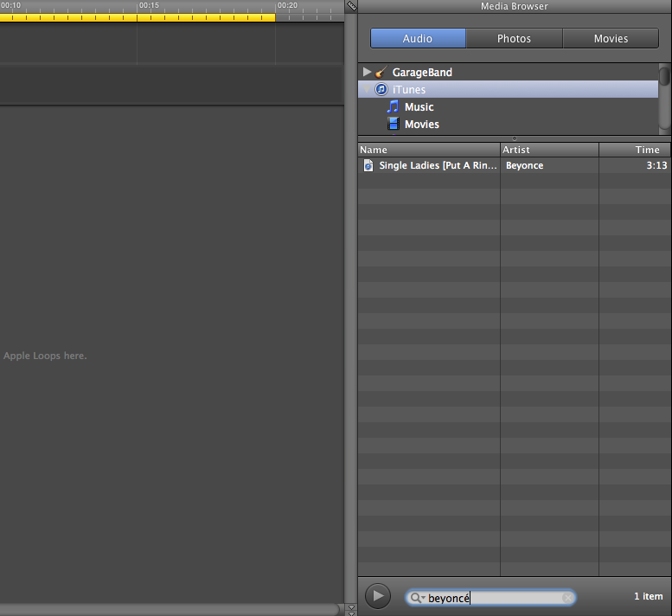Select the iTunes library icon
Screen dimensions: 672x616
[381, 90]
